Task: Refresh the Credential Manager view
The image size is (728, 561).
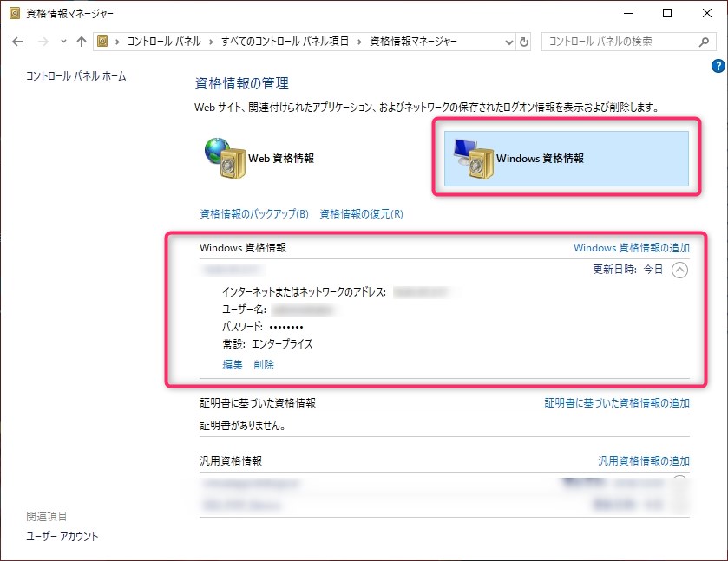Action: pyautogui.click(x=524, y=42)
